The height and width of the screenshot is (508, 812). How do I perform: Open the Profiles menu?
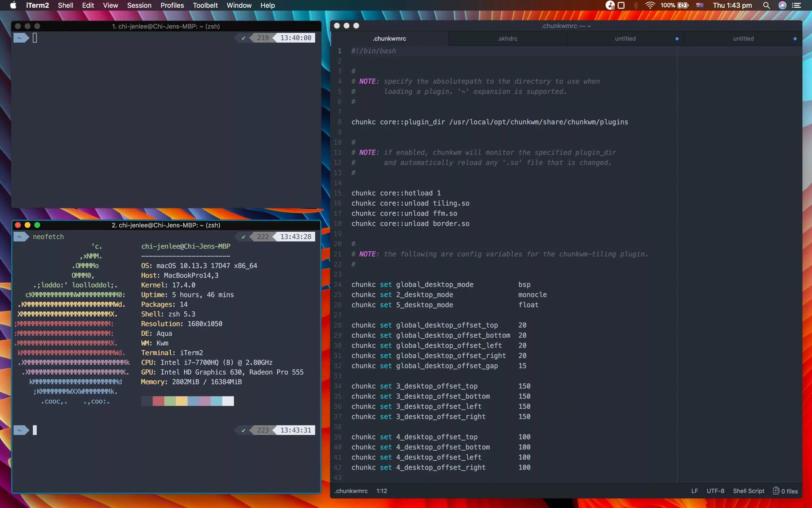[172, 5]
